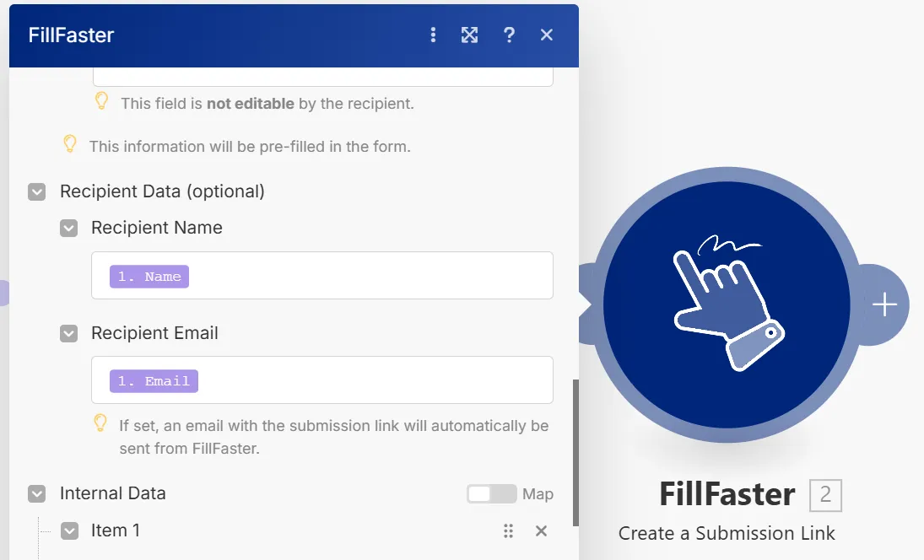This screenshot has height=560, width=924.
Task: Click the panel's vertical scrollbar thumb
Action: [575, 453]
